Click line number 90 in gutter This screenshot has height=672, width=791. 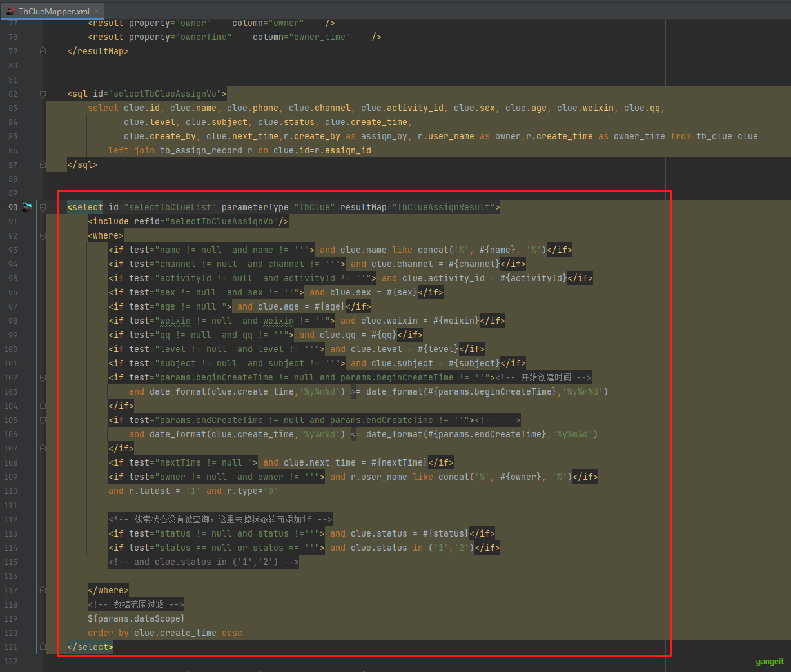coord(13,207)
